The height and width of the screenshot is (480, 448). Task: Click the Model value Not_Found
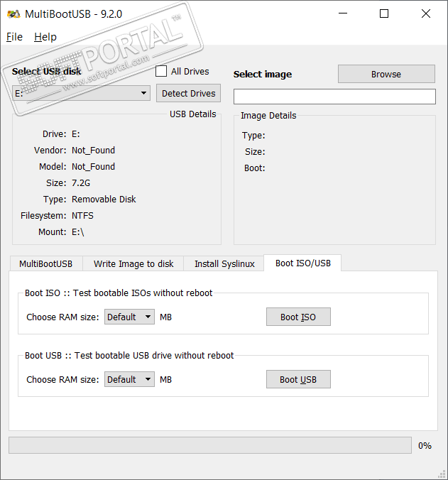point(93,166)
